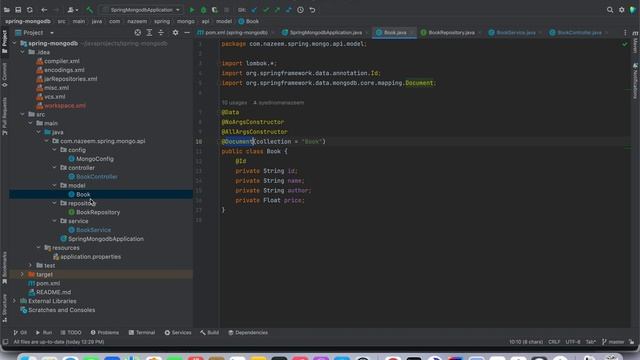Expand the target folder
The image size is (640, 360).
[23, 274]
